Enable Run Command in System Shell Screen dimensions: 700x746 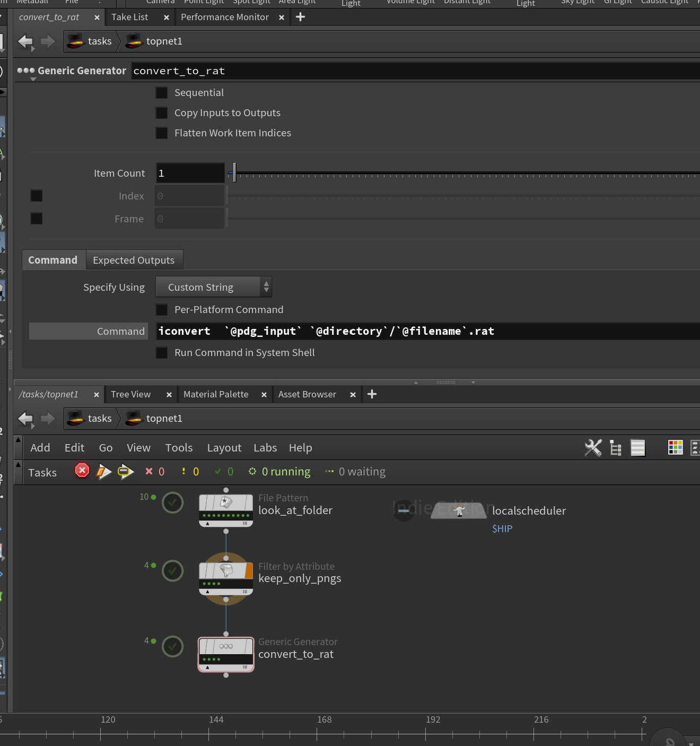point(162,353)
